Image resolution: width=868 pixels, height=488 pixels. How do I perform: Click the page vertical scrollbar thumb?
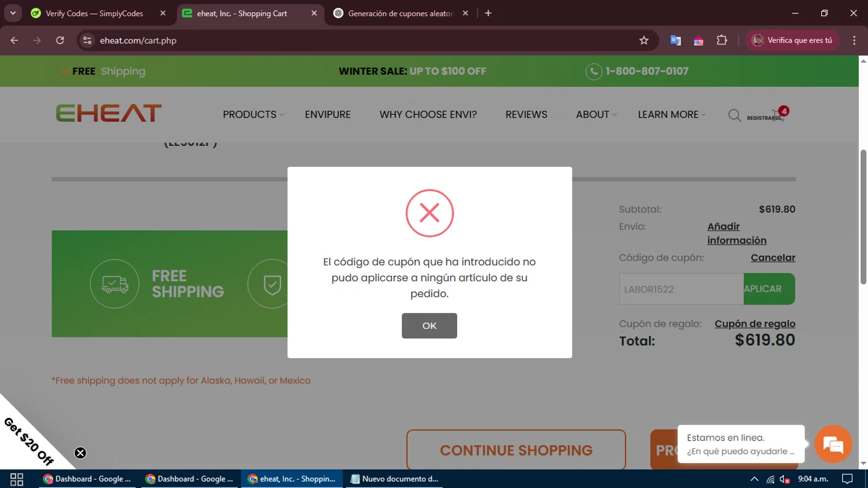point(863,217)
